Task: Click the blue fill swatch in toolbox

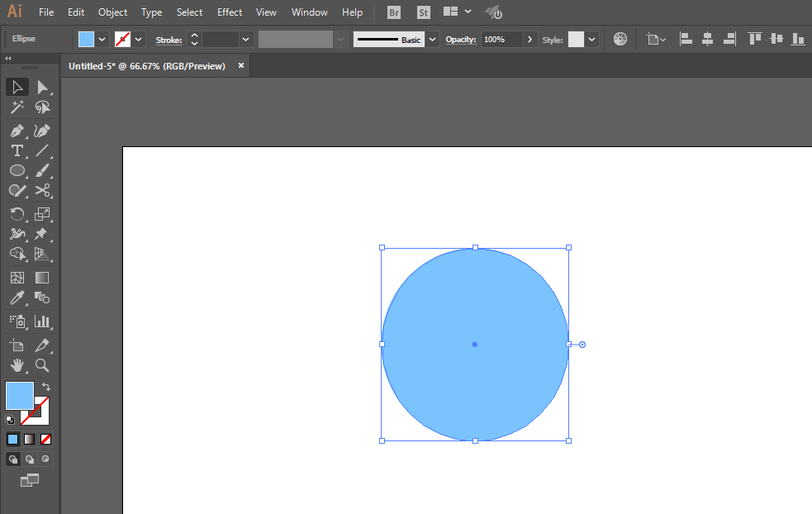Action: tap(20, 396)
